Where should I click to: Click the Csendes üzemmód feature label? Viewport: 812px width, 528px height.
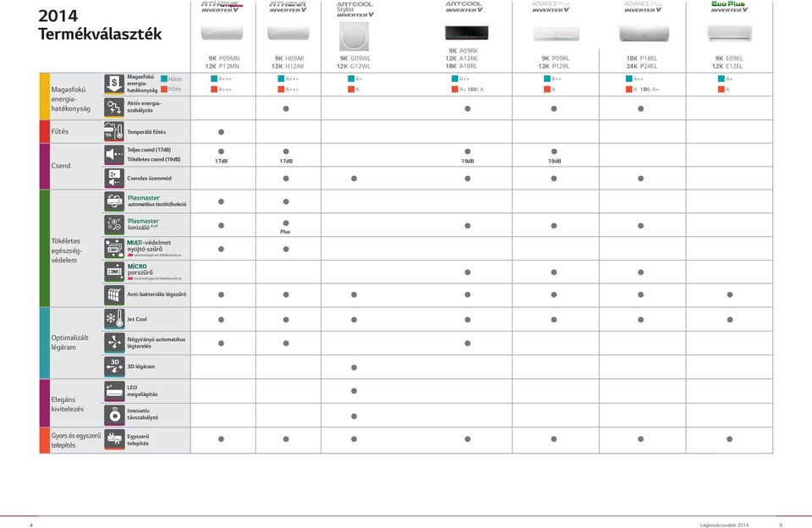tap(149, 179)
